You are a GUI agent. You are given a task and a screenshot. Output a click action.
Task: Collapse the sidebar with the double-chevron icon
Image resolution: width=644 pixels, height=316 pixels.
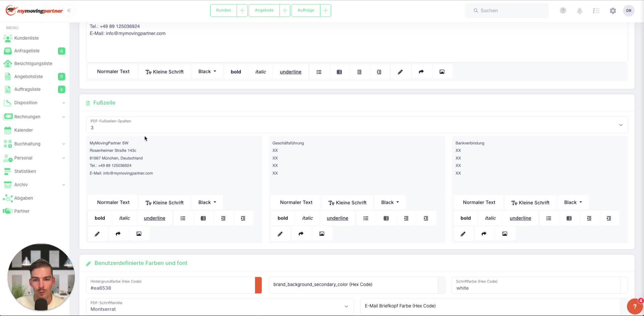(69, 10)
